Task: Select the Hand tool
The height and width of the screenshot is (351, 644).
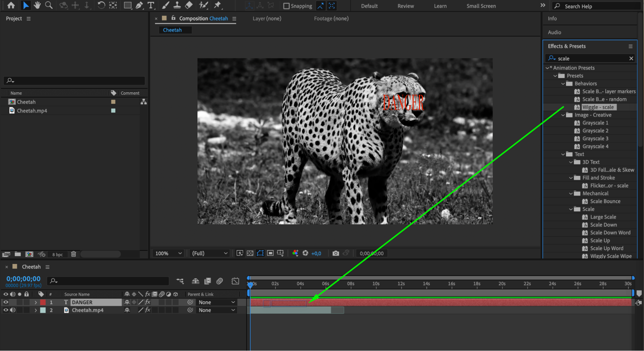Action: click(x=37, y=5)
